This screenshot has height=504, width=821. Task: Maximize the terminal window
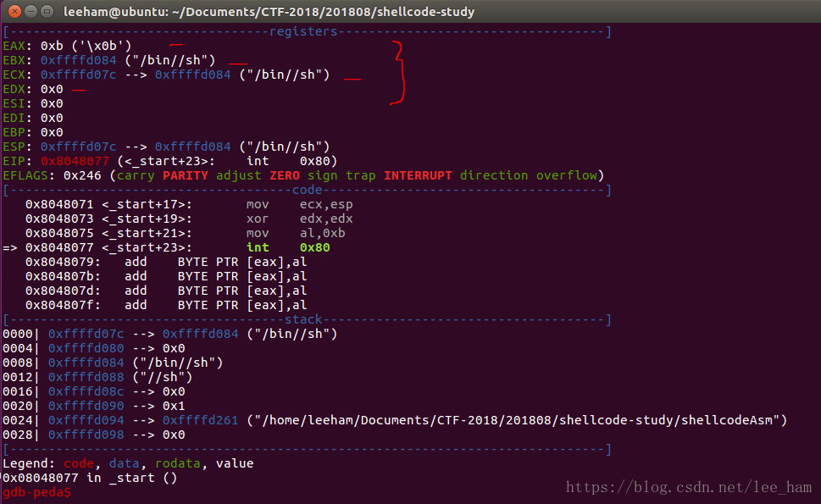click(47, 11)
